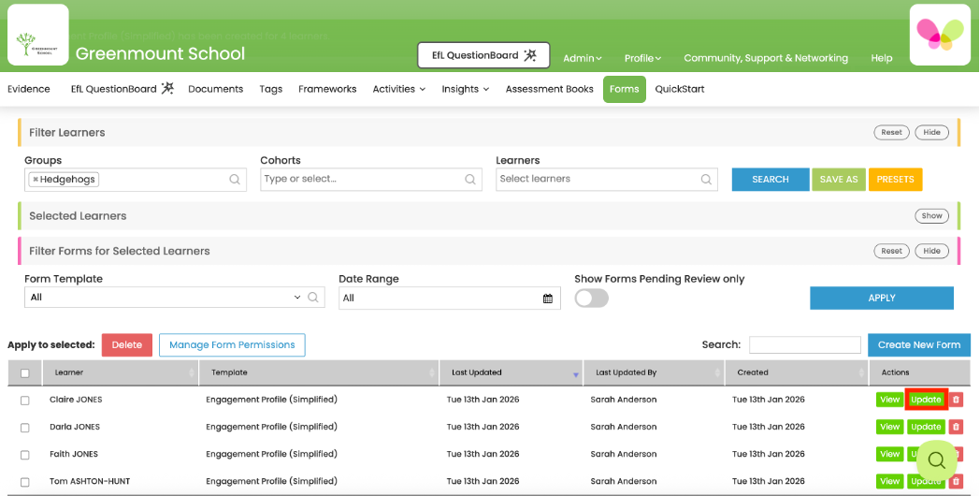Open Manage Form Permissions

232,345
